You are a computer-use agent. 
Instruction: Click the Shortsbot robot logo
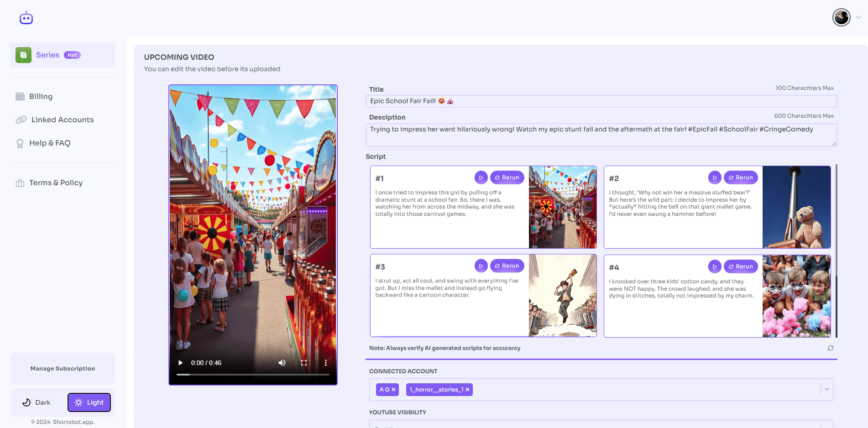pos(26,18)
